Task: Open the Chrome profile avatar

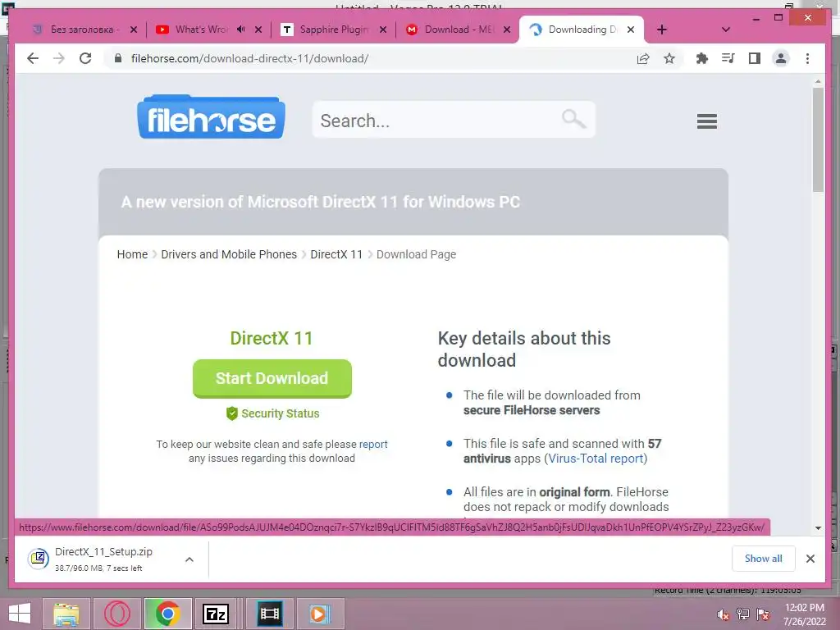Action: [781, 58]
